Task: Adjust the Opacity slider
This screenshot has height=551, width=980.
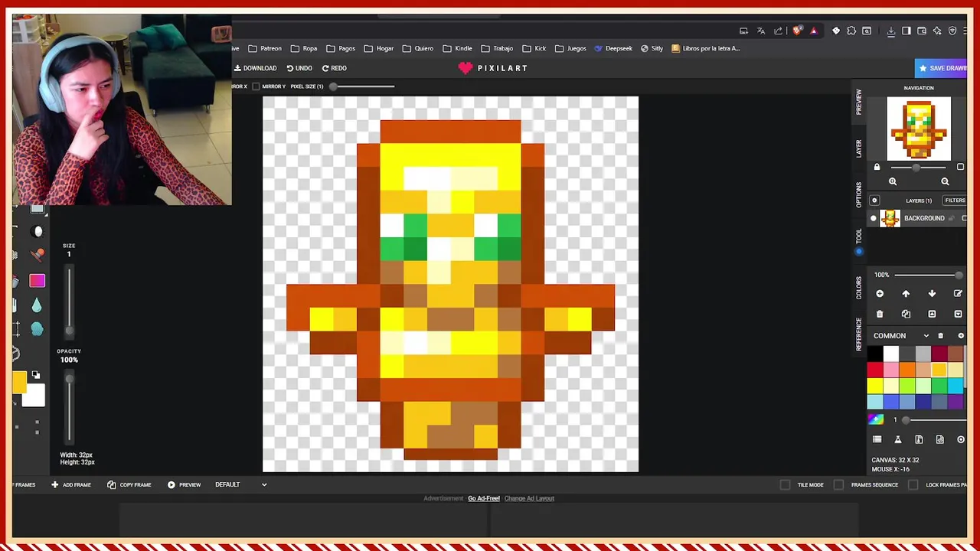Action: (x=69, y=406)
